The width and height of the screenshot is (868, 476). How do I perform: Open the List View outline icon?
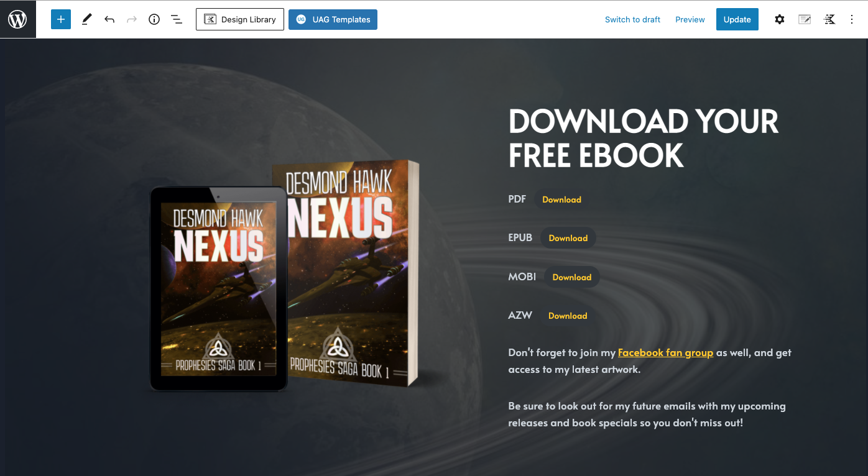click(177, 19)
